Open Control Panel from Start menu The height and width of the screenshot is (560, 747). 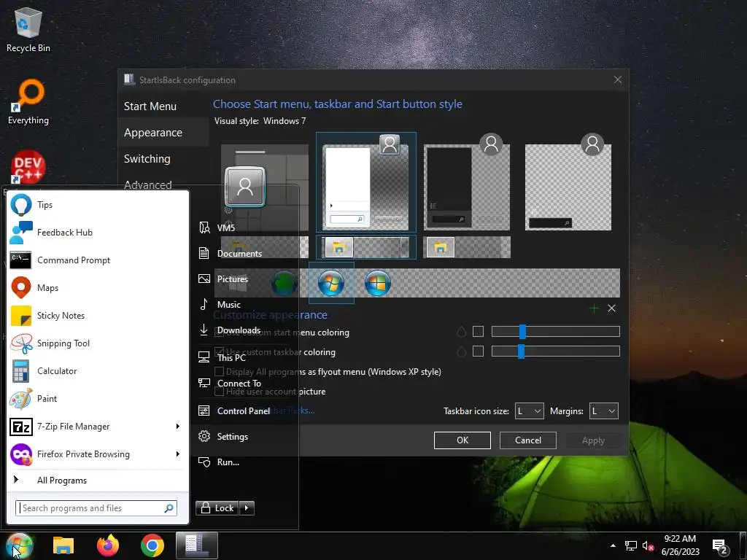pos(244,411)
